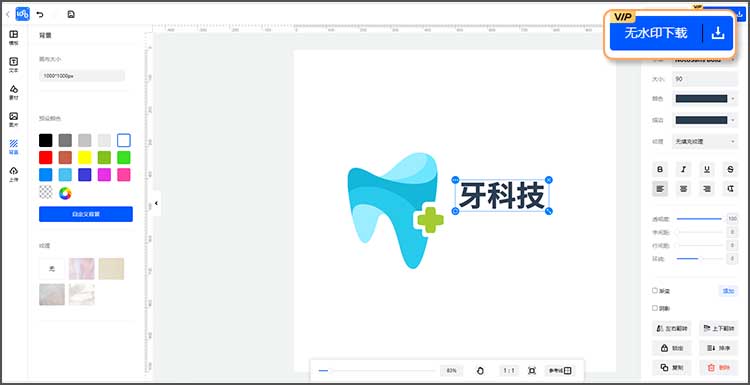This screenshot has width=750, height=385.
Task: Click the blue 自定义背景 button
Action: (x=86, y=214)
